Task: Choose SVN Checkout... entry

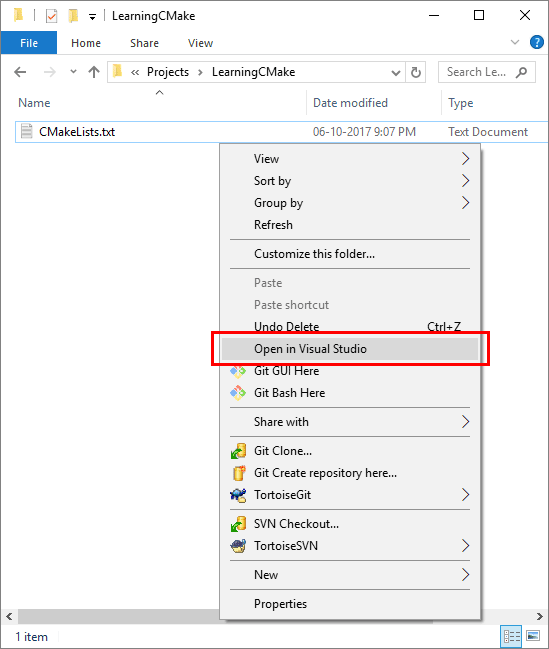Action: pos(350,524)
